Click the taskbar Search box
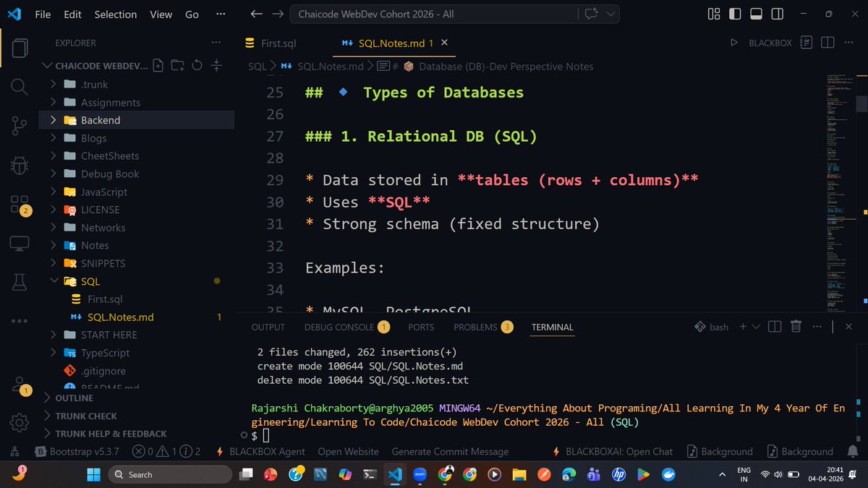The width and height of the screenshot is (868, 488). pyautogui.click(x=171, y=474)
